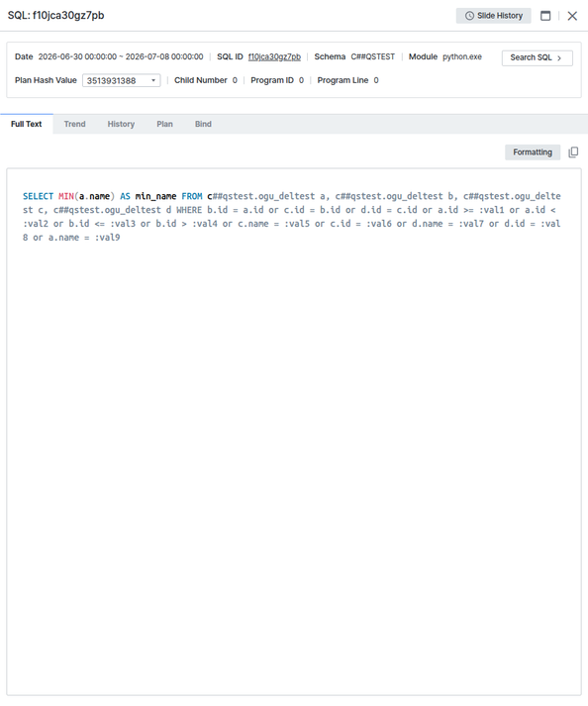This screenshot has height=706, width=588.
Task: Switch to the Full Text tab
Action: (x=26, y=124)
